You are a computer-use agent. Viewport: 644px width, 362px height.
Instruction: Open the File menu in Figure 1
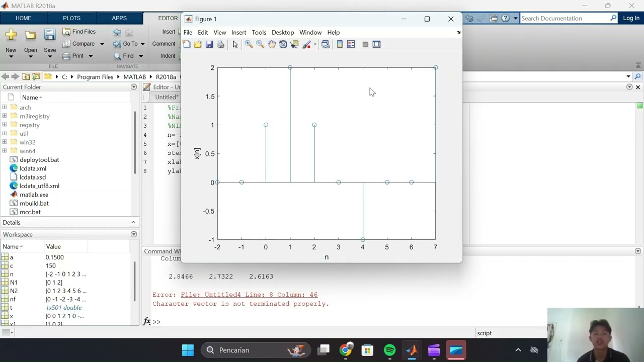point(188,32)
